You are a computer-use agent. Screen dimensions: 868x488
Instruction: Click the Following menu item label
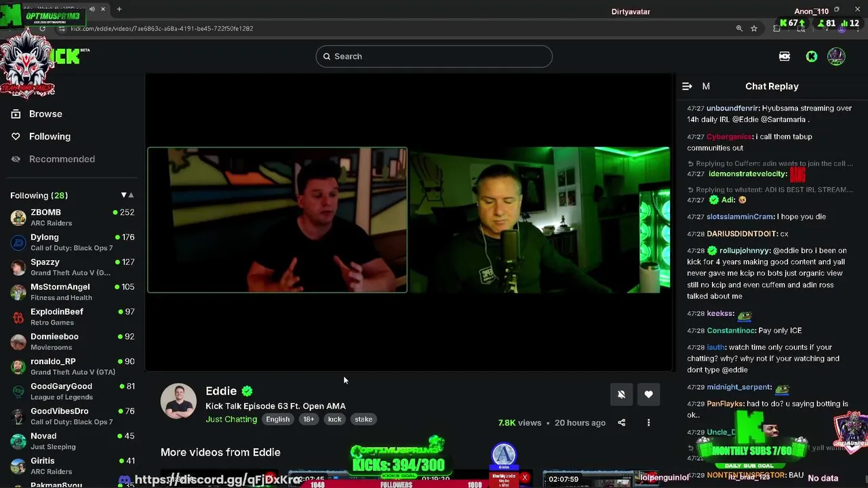[50, 136]
